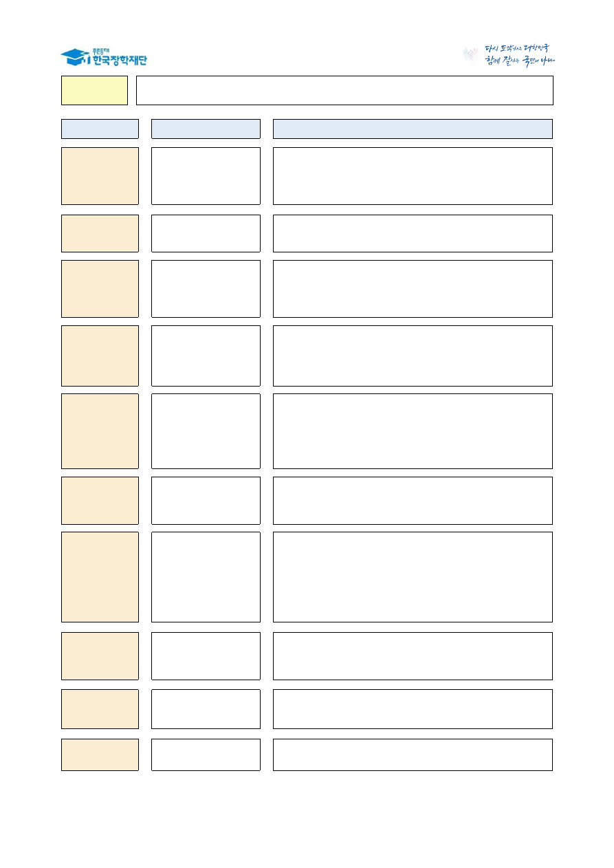
Task: Click the graduation cap icon in the logo
Action: 72,56
